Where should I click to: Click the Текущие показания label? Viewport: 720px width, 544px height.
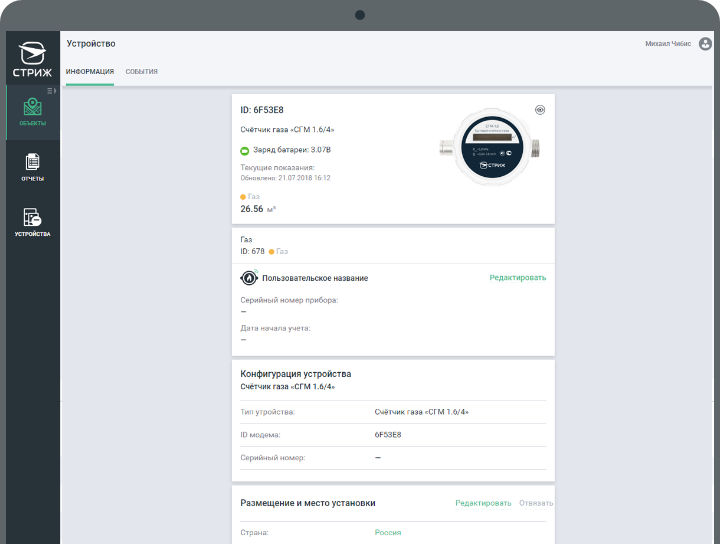[x=277, y=168]
